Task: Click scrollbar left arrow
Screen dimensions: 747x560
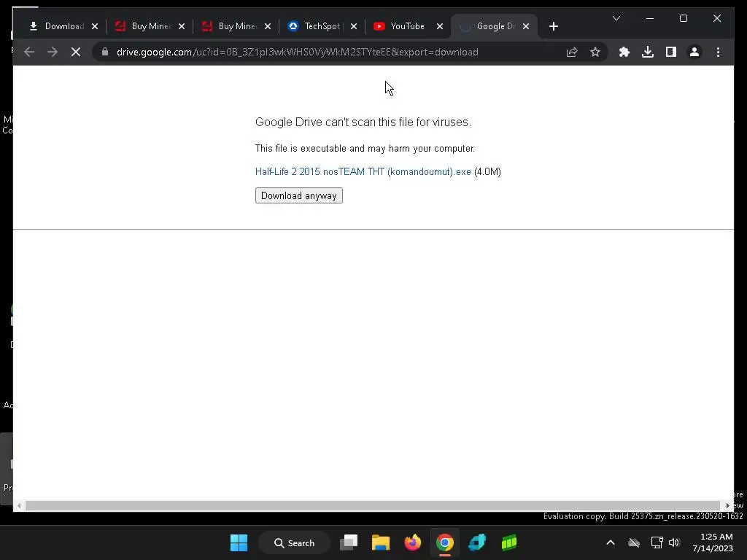Action: click(18, 506)
